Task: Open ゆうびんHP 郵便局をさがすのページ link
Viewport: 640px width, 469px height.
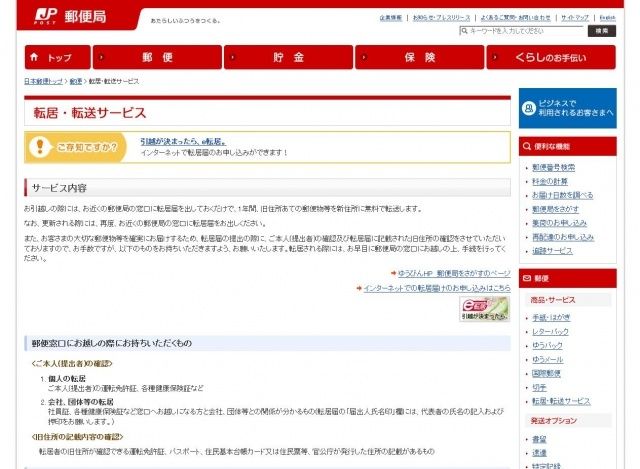Action: (x=454, y=273)
